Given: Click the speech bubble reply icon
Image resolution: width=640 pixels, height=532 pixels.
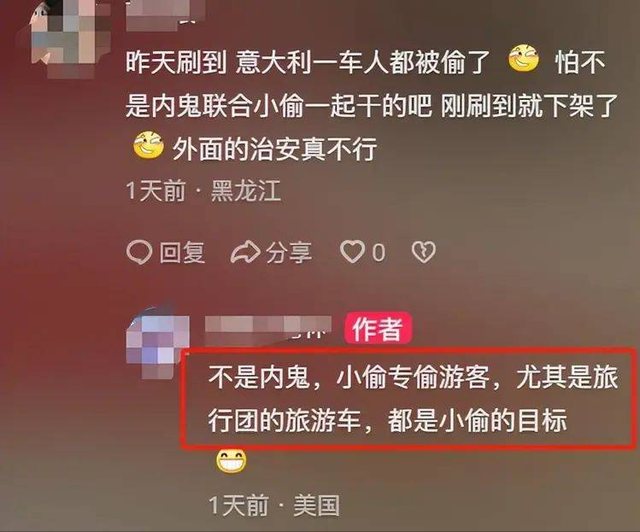Looking at the screenshot, I should [140, 252].
